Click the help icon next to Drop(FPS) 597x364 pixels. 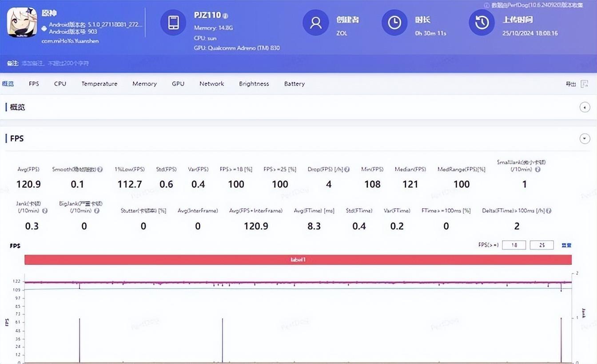pyautogui.click(x=347, y=169)
